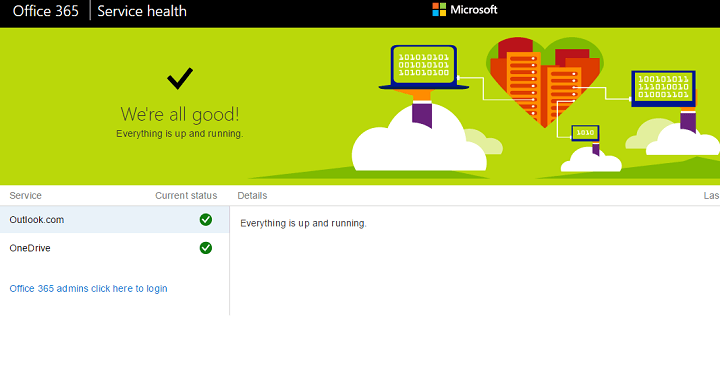
Task: Click the green checkmark beside Outlook.com
Action: click(206, 220)
